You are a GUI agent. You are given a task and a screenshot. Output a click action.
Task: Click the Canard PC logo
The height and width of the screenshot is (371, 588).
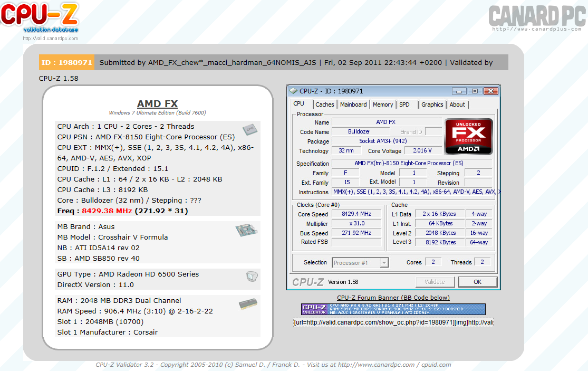pyautogui.click(x=537, y=17)
